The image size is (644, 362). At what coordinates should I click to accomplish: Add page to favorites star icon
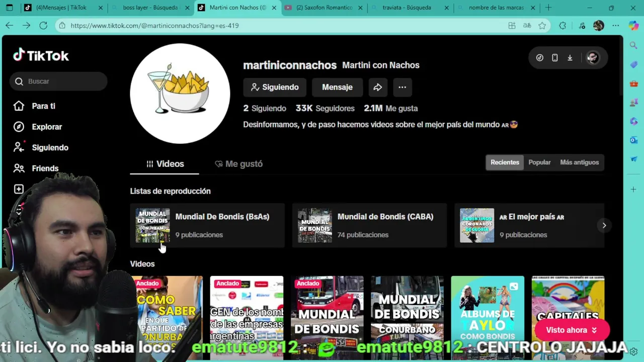542,26
